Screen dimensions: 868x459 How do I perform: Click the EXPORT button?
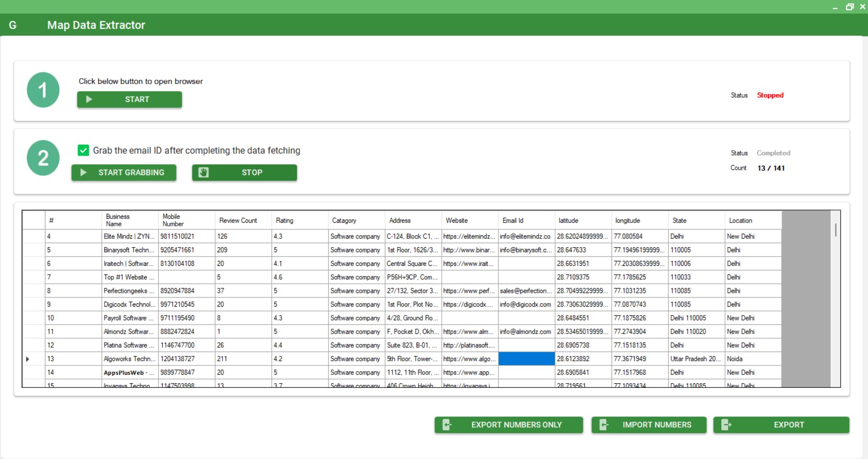tap(781, 425)
